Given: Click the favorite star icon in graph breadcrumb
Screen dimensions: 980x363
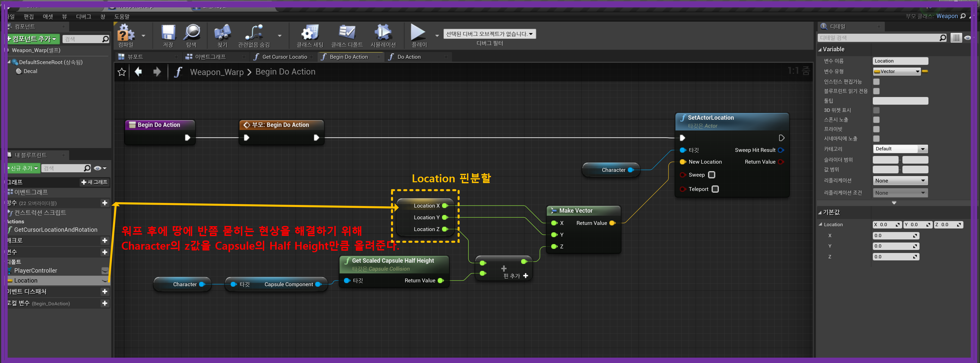Looking at the screenshot, I should [x=122, y=72].
